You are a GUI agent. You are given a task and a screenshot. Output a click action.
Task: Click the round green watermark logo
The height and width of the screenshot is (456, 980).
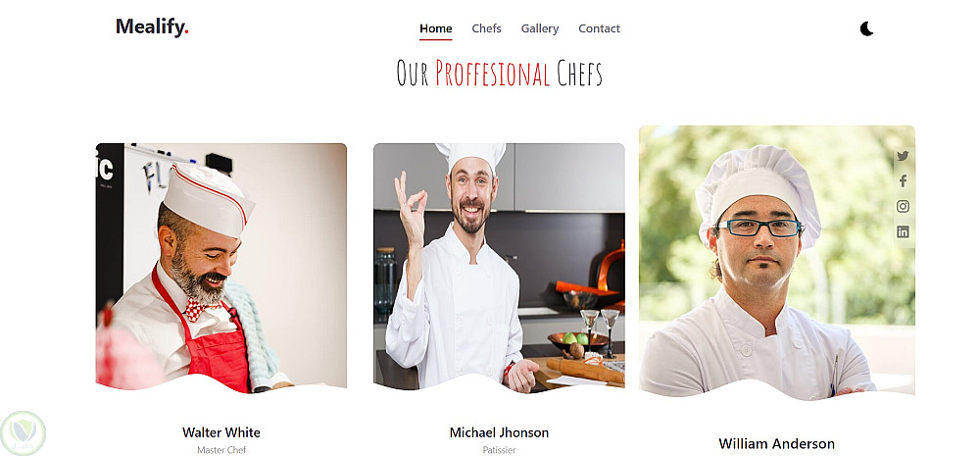24,433
